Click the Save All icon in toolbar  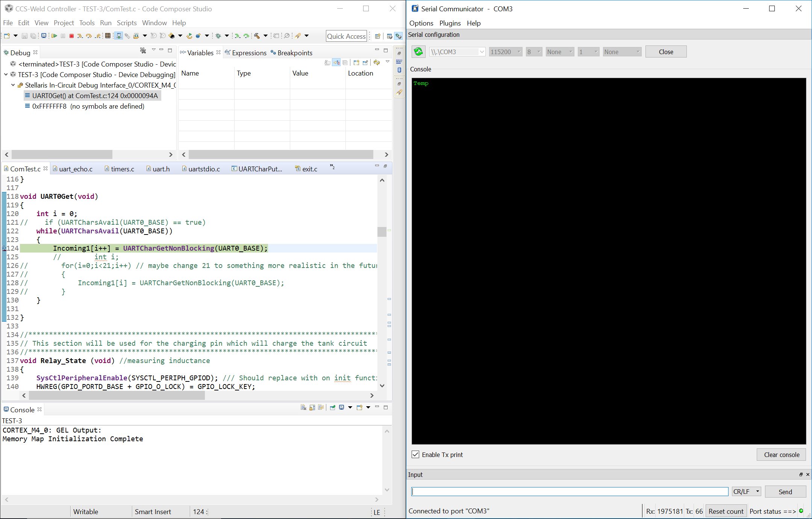(x=33, y=36)
